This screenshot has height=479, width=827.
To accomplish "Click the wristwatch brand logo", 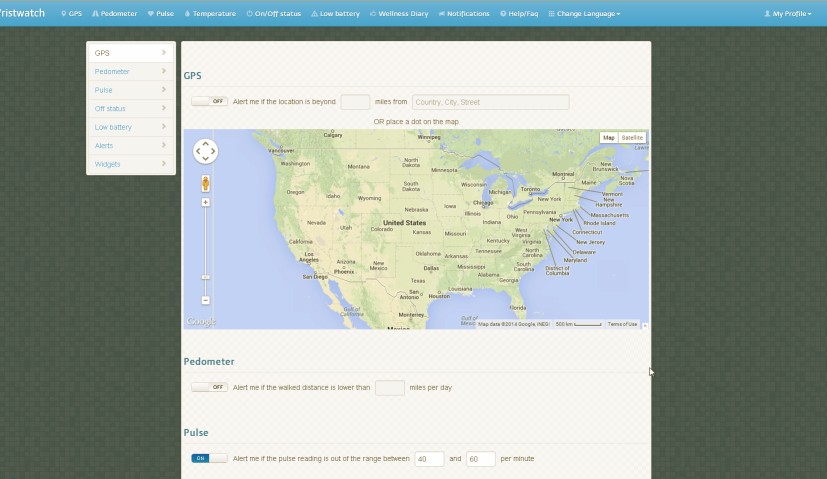I will point(22,13).
